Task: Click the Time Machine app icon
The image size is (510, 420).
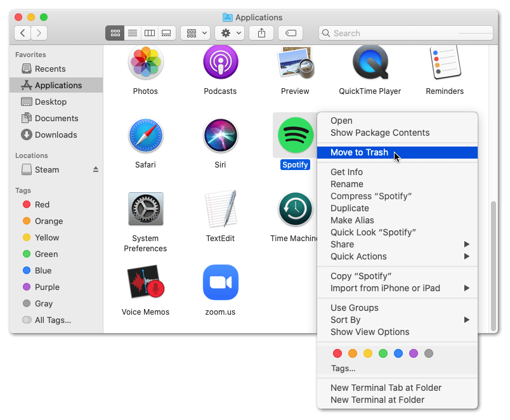Action: pyautogui.click(x=296, y=209)
